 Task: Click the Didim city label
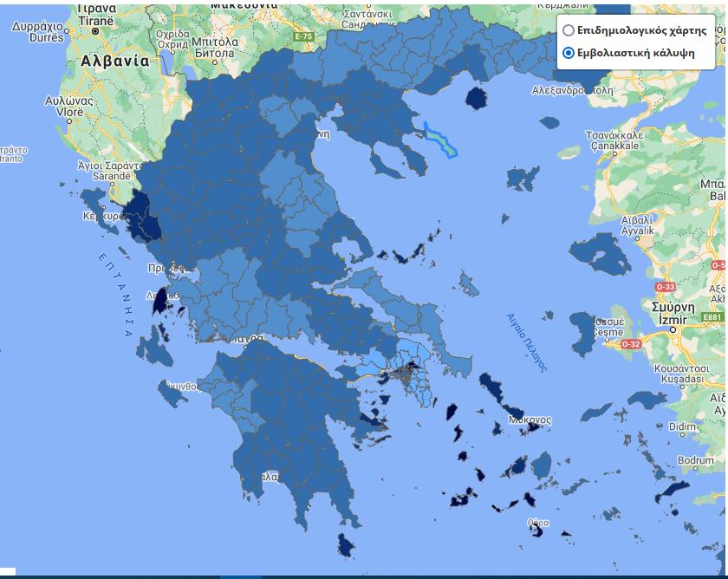point(682,426)
